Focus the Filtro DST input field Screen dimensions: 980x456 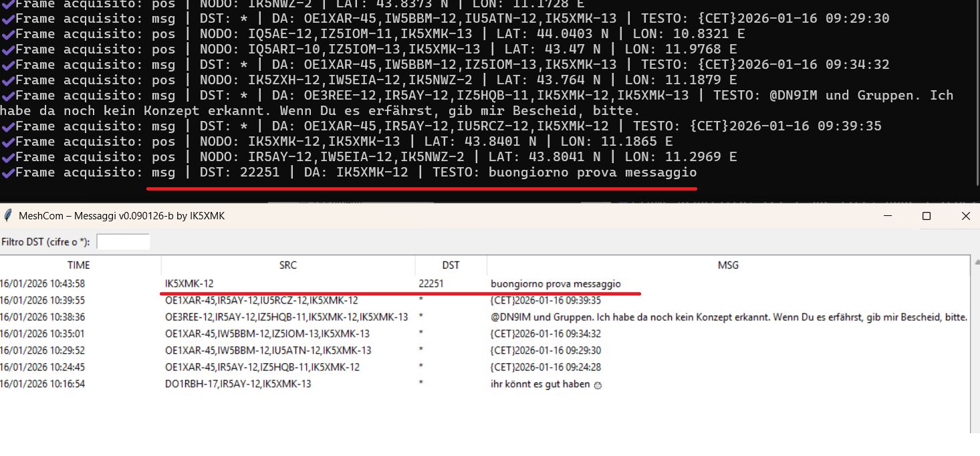pos(123,241)
